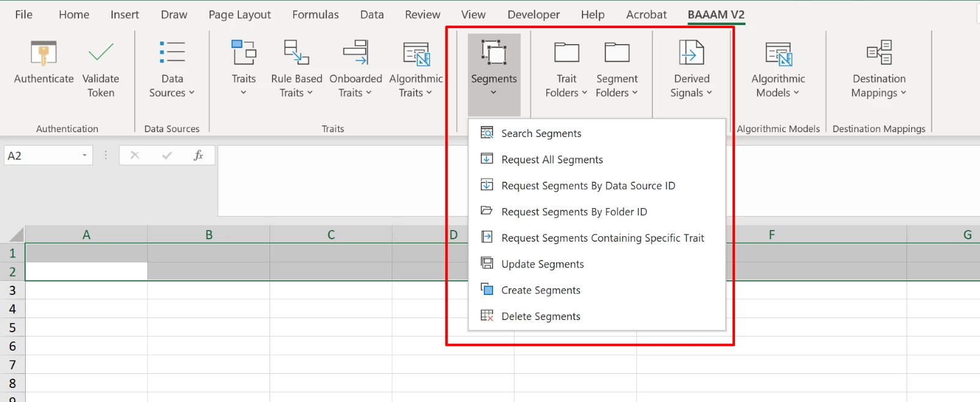The image size is (980, 402).
Task: Click the insert function fx icon
Action: point(198,155)
